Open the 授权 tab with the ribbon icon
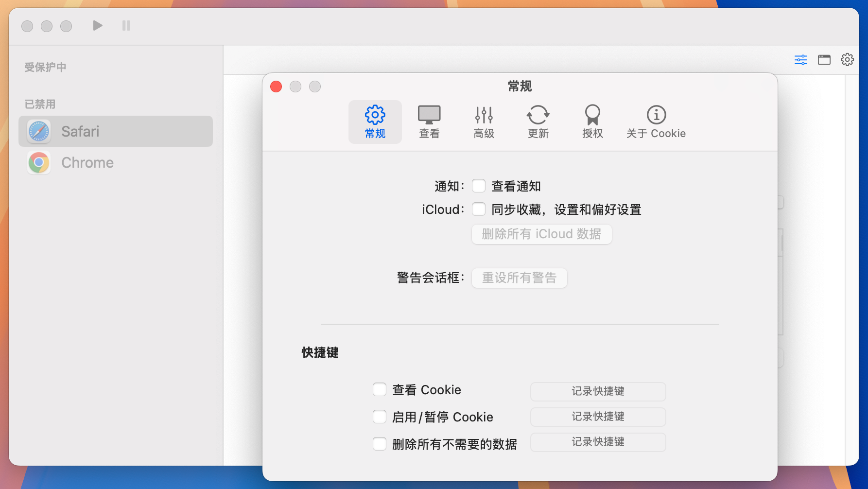Viewport: 868px width, 489px height. (591, 122)
